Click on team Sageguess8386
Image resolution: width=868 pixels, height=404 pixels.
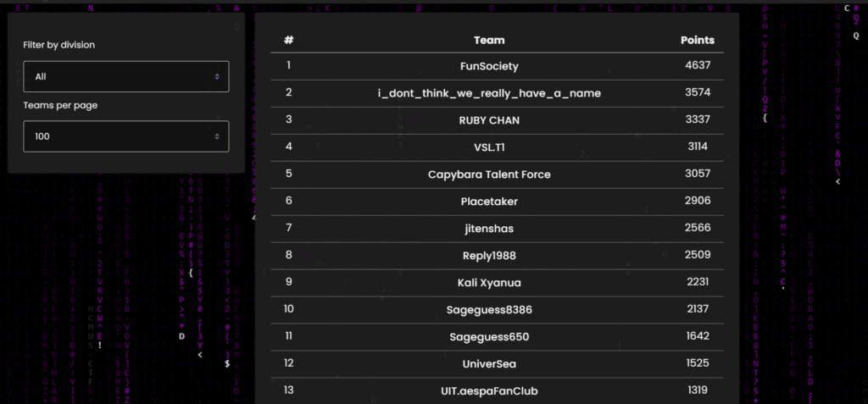(x=489, y=309)
